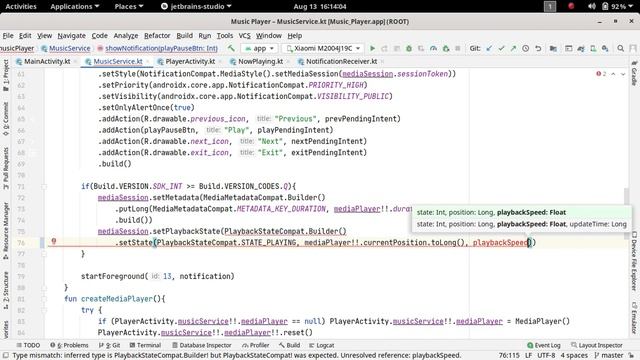The height and width of the screenshot is (360, 640).
Task: Open the Project tool window sidebar
Action: point(6,76)
